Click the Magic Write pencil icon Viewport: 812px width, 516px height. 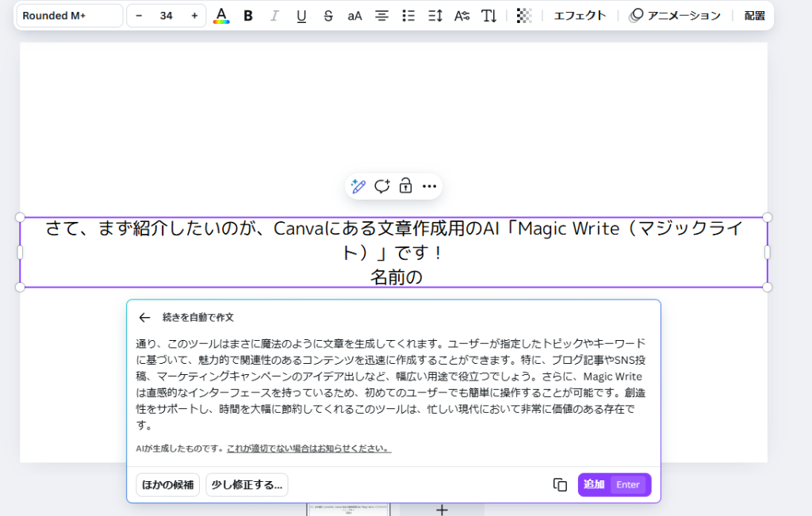pyautogui.click(x=358, y=186)
